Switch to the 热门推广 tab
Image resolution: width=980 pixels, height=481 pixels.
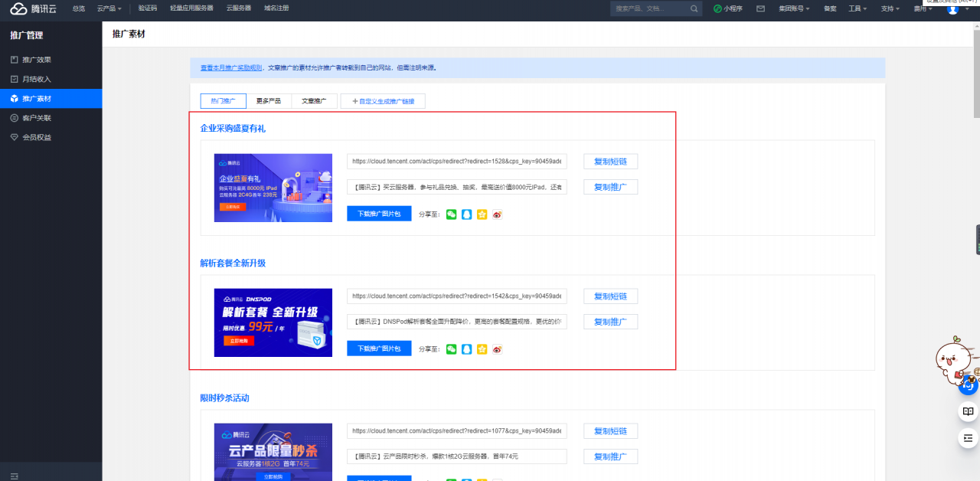(223, 101)
